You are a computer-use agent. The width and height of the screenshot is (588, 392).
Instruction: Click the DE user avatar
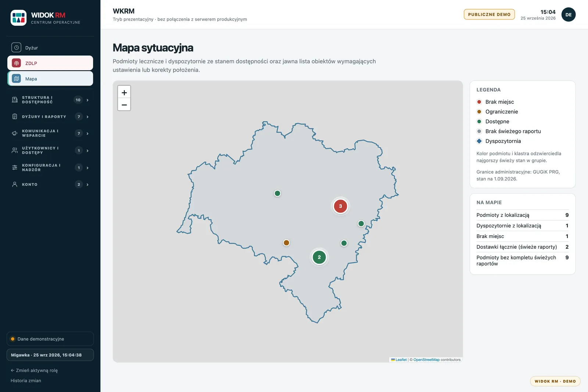click(569, 15)
